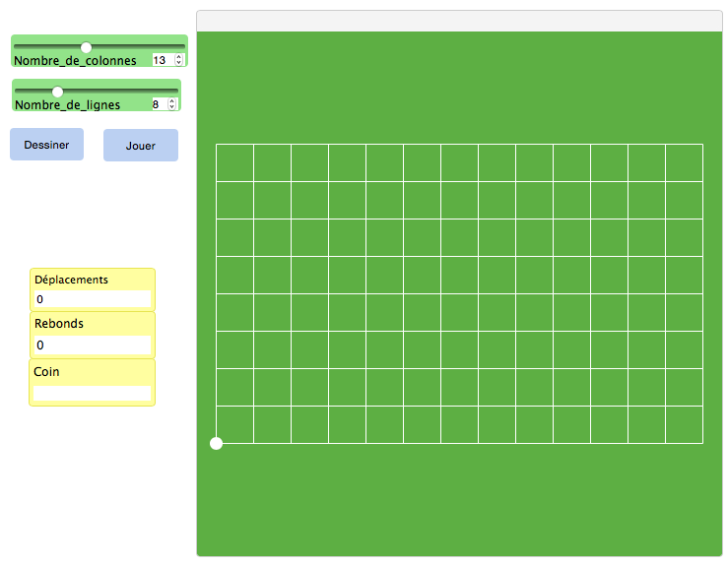Viewport: 728px width, 565px height.
Task: Click far right end of columns slider track
Action: click(x=182, y=47)
